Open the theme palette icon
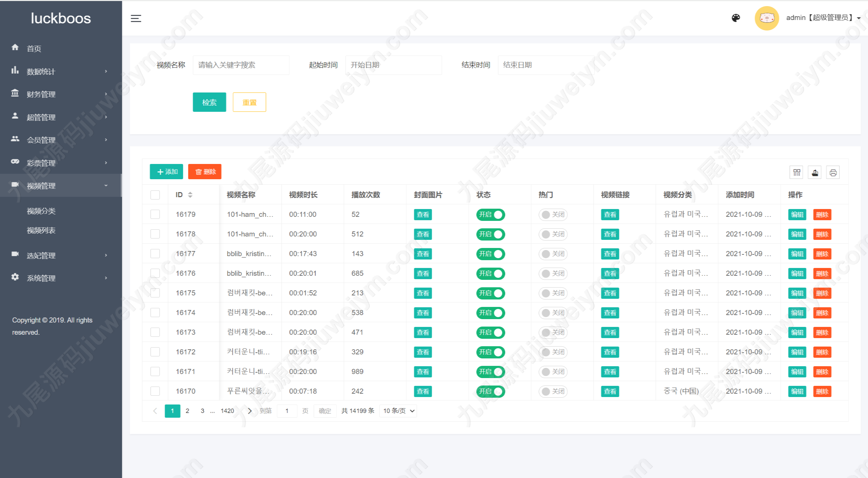 click(736, 18)
